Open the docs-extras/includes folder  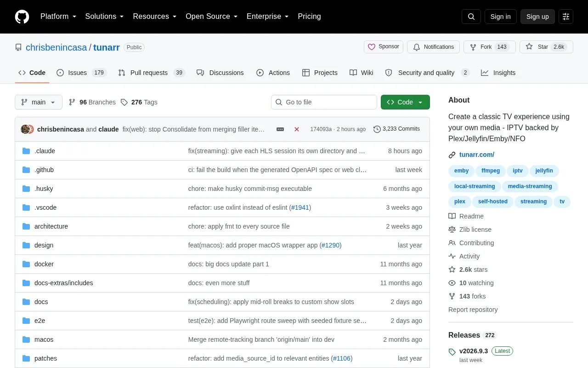click(x=64, y=283)
